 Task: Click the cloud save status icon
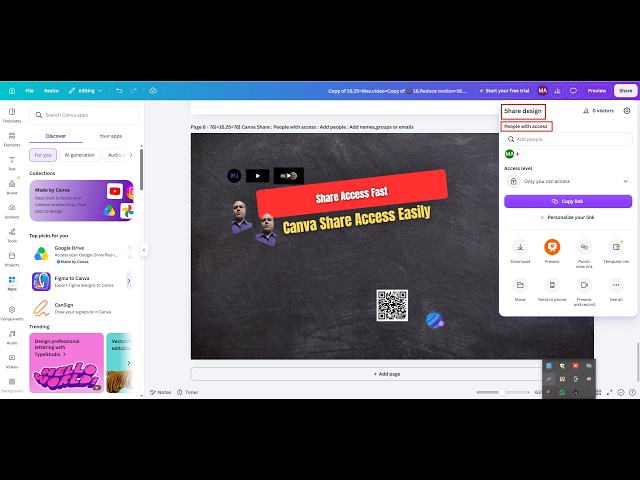point(153,91)
